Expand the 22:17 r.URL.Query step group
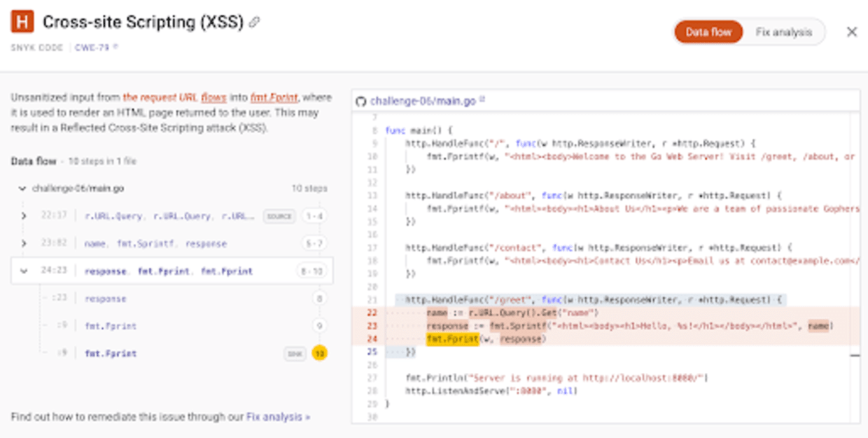 click(24, 216)
